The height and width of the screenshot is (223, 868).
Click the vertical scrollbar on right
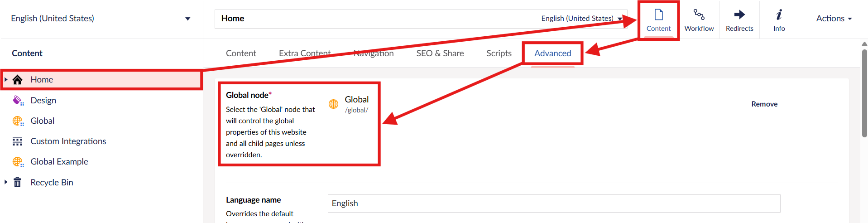[864, 93]
